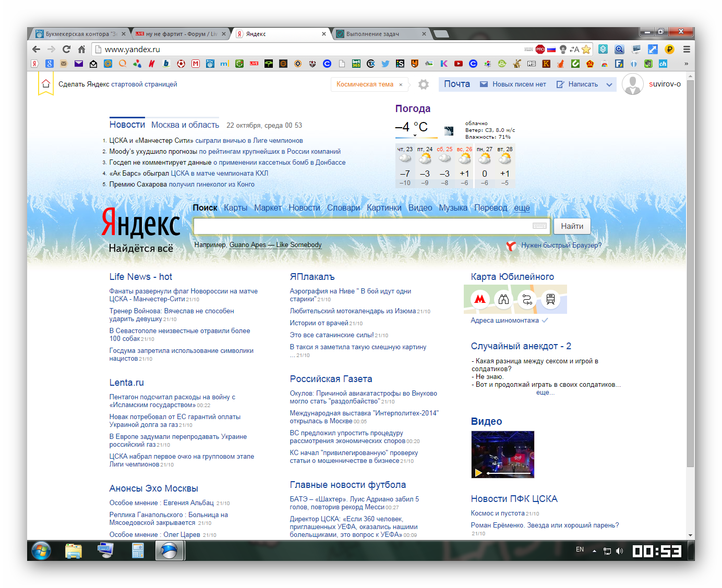Click the Найти search button

pyautogui.click(x=572, y=226)
